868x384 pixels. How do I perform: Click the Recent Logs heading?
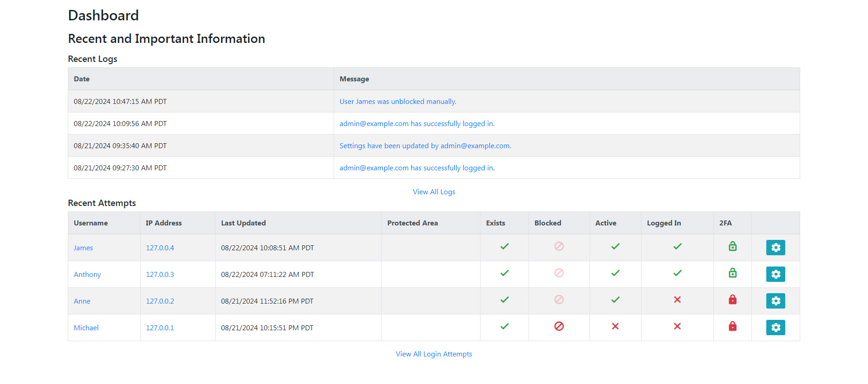click(x=92, y=59)
